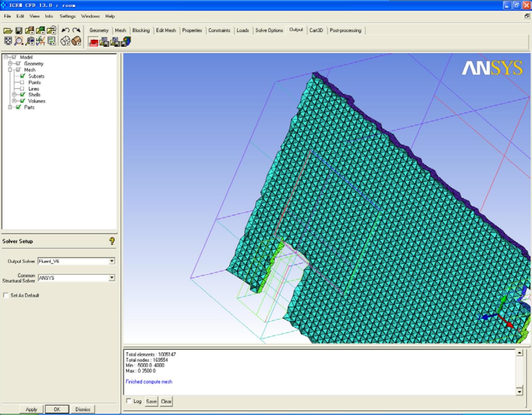Enable the Points checkbox in Mesh tree
The height and width of the screenshot is (415, 532).
click(22, 82)
